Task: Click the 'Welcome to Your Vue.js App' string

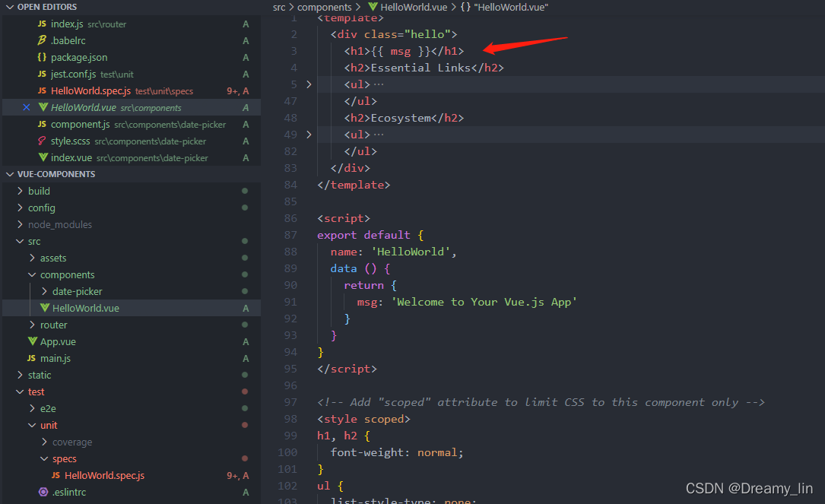Action: [x=484, y=302]
